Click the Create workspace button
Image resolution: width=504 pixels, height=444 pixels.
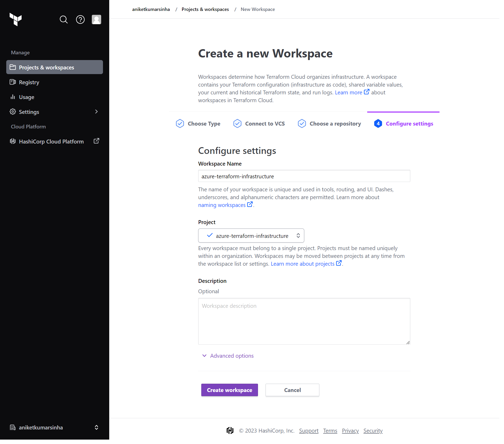coord(229,390)
